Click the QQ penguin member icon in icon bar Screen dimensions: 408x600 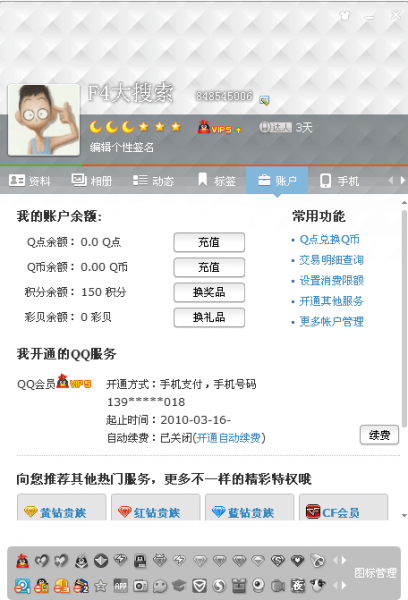(x=23, y=561)
